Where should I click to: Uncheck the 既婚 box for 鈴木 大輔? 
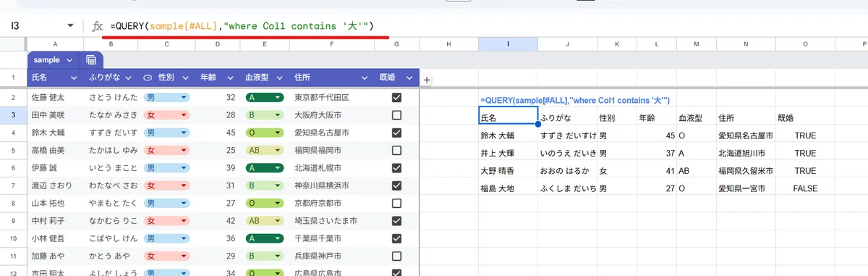point(396,133)
